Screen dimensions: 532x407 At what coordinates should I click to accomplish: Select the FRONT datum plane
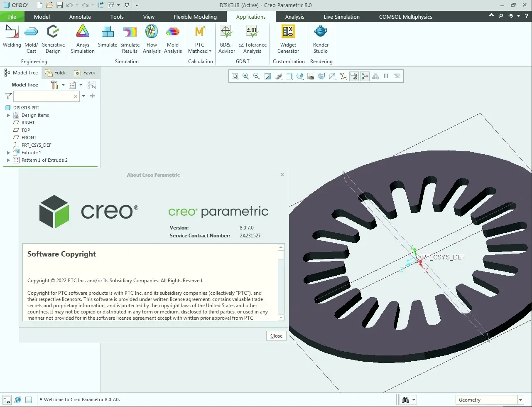click(x=29, y=138)
